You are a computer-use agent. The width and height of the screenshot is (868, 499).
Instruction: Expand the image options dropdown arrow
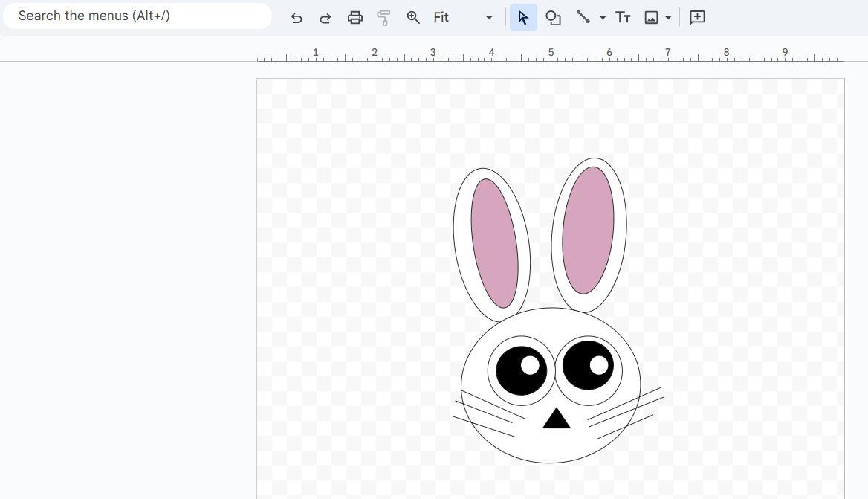[x=669, y=18]
